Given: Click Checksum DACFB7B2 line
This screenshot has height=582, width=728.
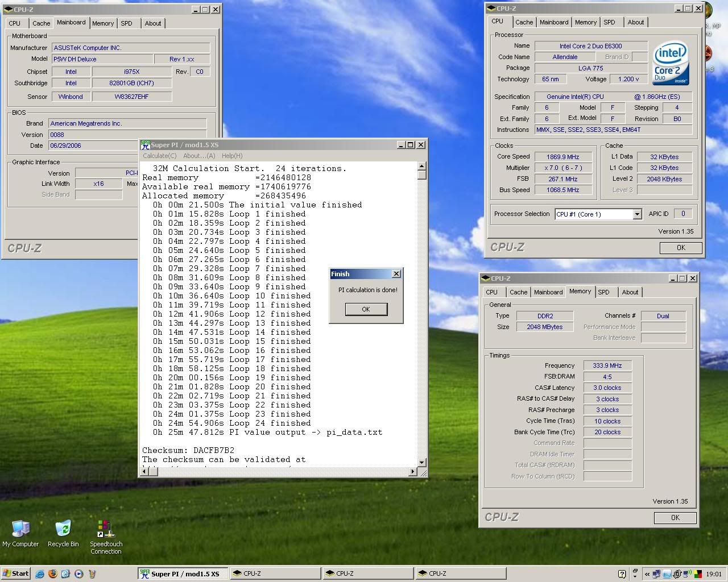Looking at the screenshot, I should [x=188, y=450].
